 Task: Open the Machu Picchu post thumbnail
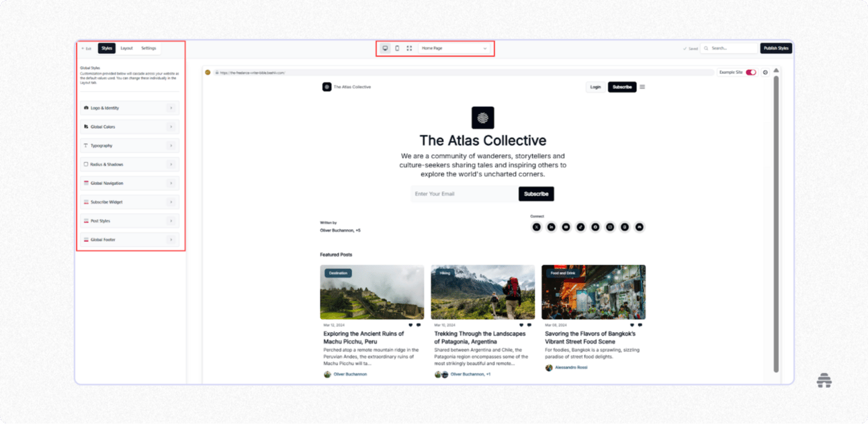(372, 292)
